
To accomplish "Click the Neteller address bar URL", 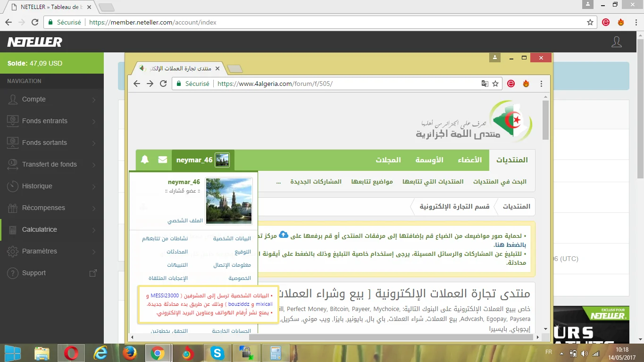I will [x=153, y=22].
